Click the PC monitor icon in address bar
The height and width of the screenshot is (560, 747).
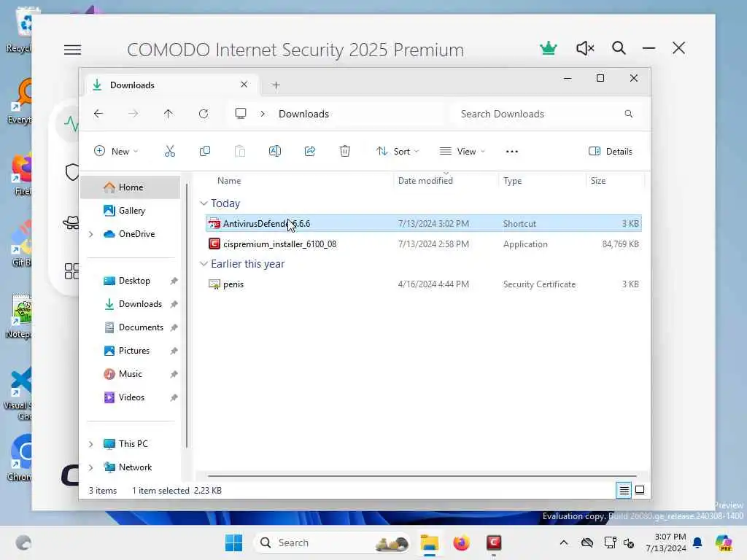pyautogui.click(x=241, y=113)
